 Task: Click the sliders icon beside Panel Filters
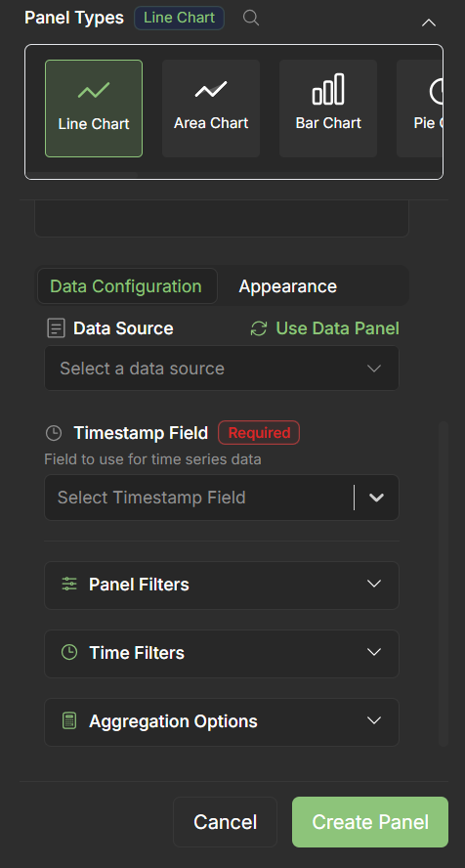tap(69, 584)
